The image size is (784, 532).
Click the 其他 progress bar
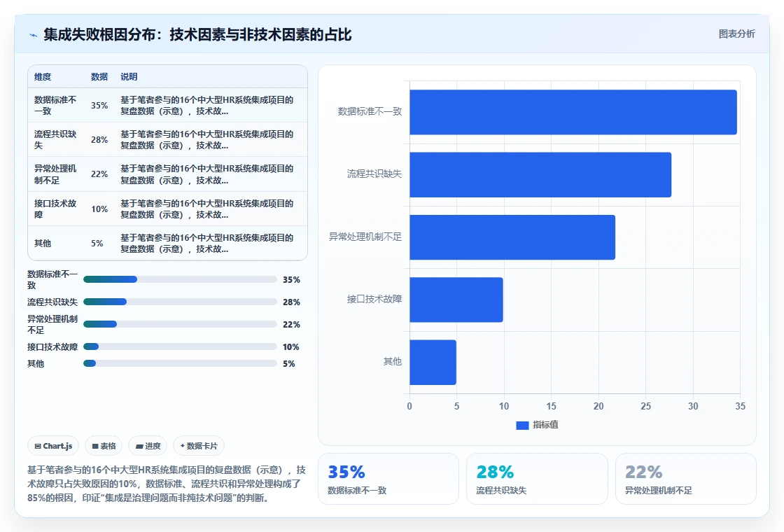(x=180, y=363)
